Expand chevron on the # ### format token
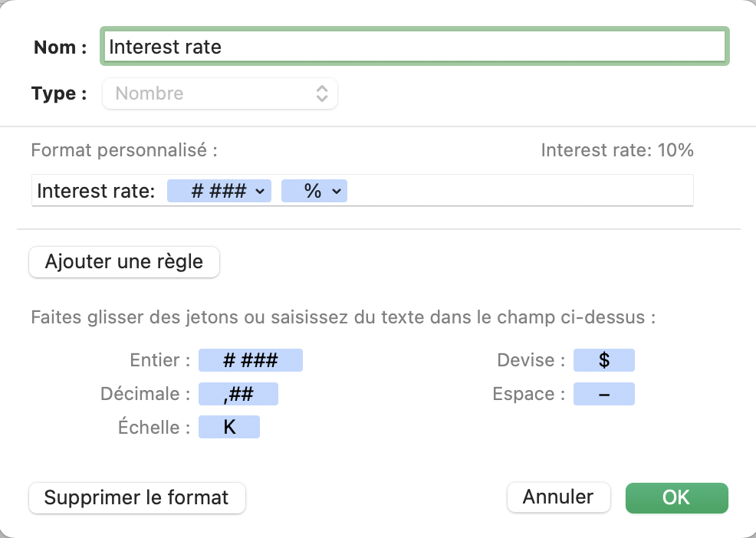756x538 pixels. pyautogui.click(x=261, y=192)
